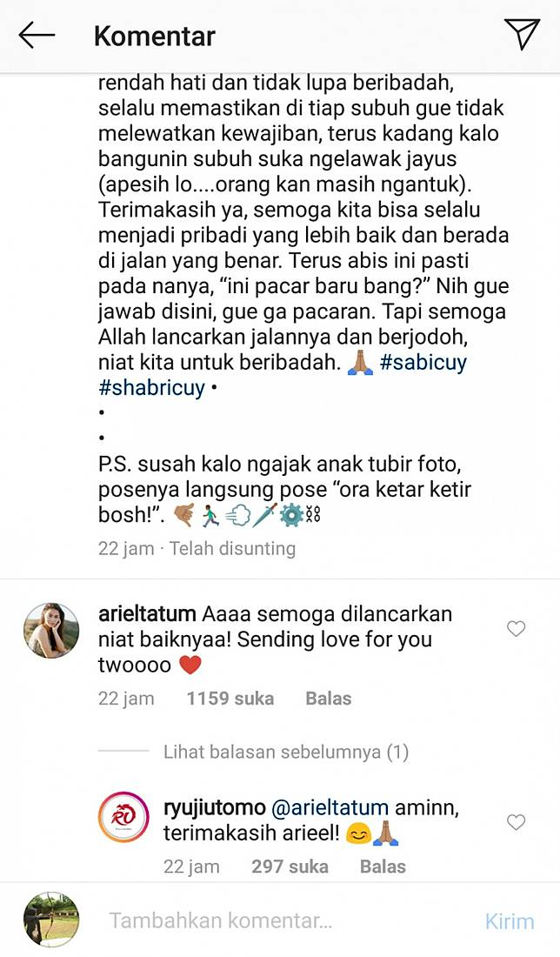Open the #sabicuy hashtag
Image resolution: width=560 pixels, height=957 pixels.
pyautogui.click(x=423, y=362)
